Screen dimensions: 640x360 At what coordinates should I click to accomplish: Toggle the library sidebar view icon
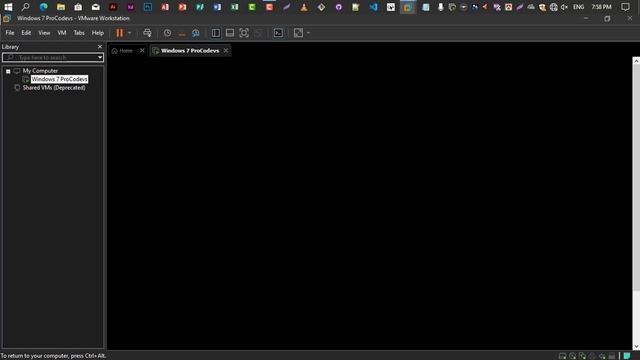pyautogui.click(x=216, y=33)
